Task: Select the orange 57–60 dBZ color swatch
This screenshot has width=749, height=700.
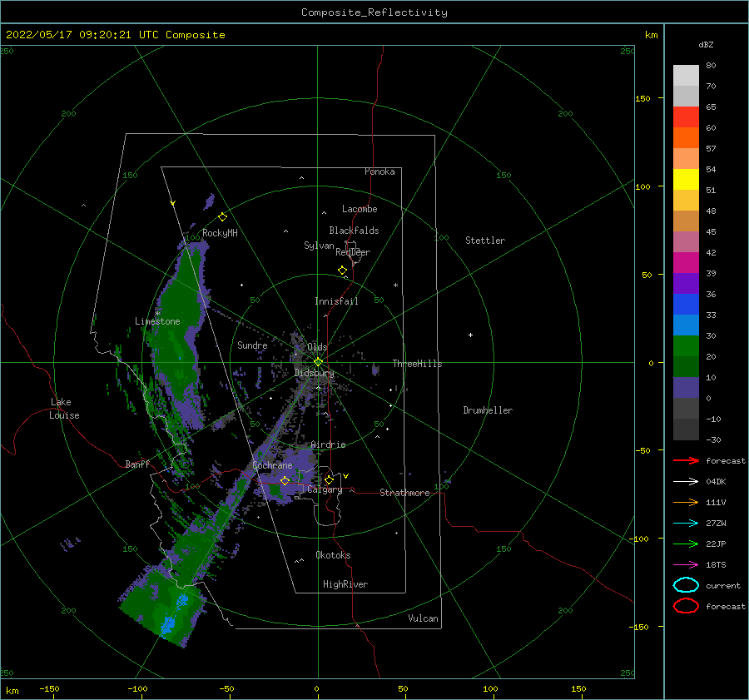Action: [686, 137]
